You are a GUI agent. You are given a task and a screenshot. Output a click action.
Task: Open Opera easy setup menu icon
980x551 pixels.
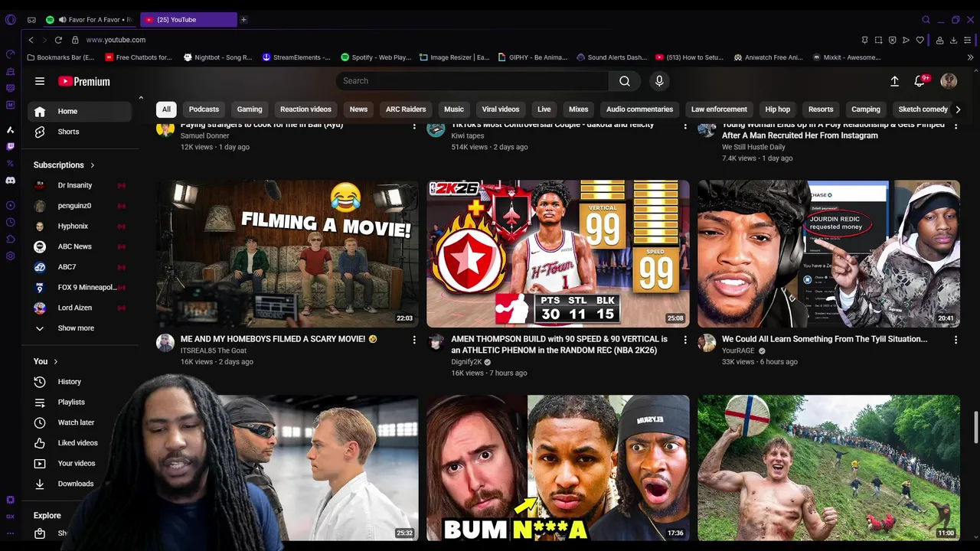969,40
